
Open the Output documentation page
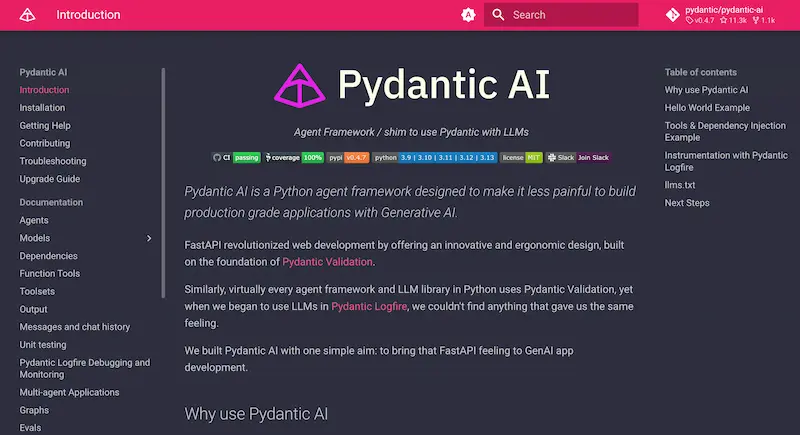click(x=33, y=310)
